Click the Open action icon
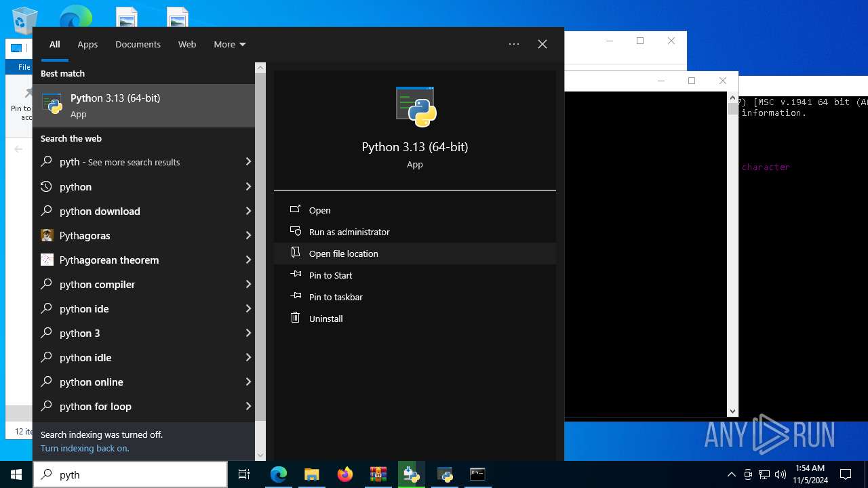 [295, 210]
